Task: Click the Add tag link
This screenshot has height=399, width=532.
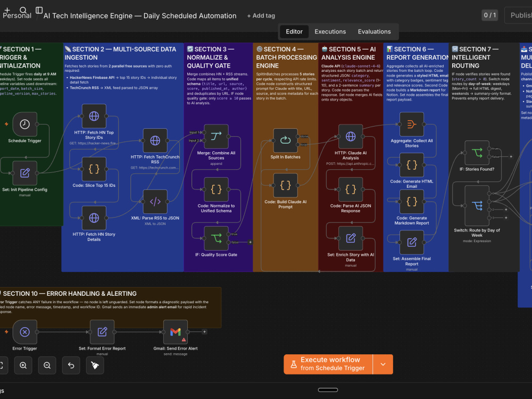Action: tap(261, 15)
